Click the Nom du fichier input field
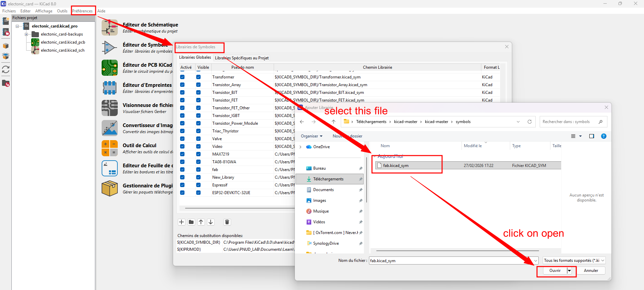Screen dimensions: 644x290 (451, 260)
